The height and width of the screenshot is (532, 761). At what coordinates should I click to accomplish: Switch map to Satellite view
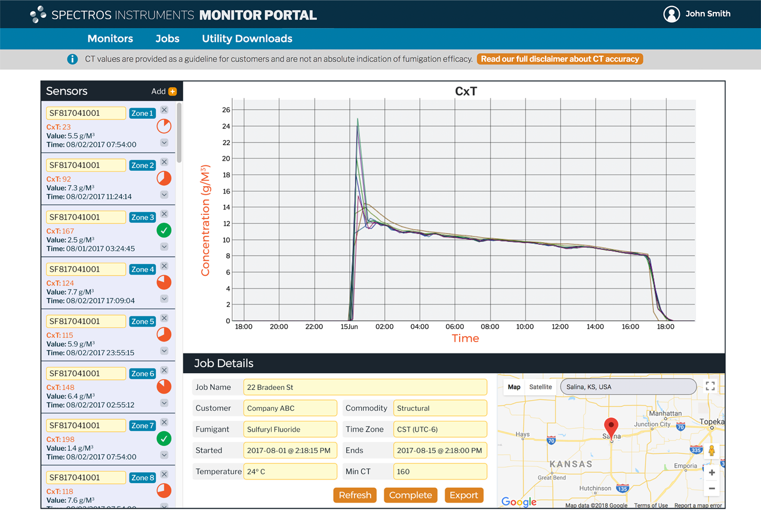point(540,387)
